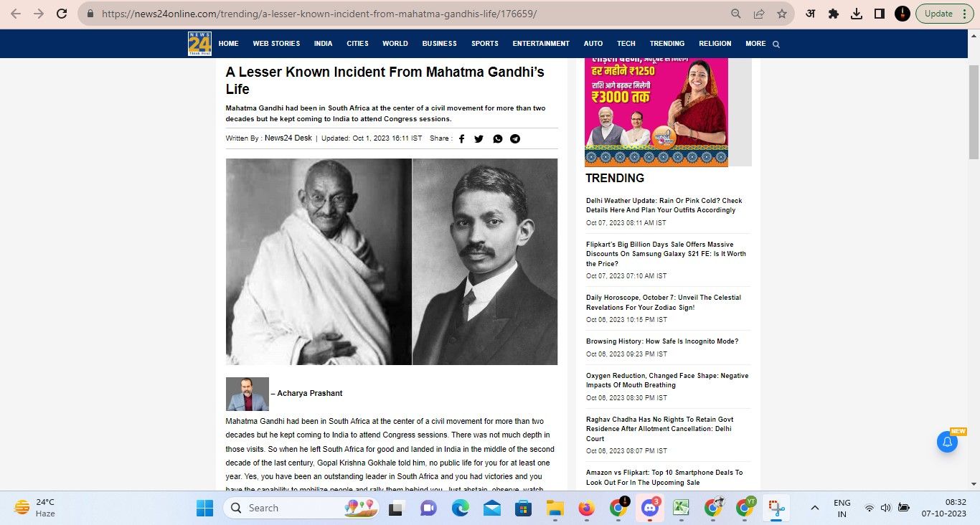Image resolution: width=980 pixels, height=525 pixels.
Task: Show hidden system tray icons
Action: [814, 508]
